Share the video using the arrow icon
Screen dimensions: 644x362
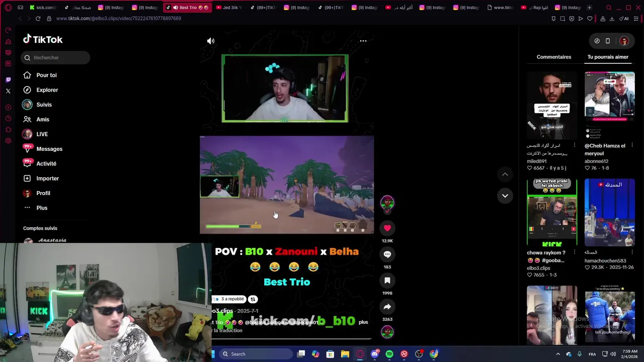point(387,307)
